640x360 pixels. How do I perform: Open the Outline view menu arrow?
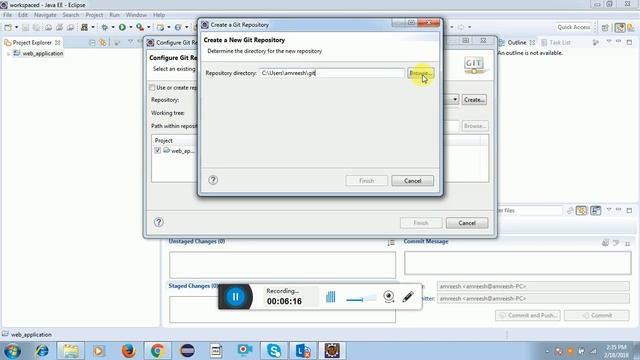tap(609, 42)
